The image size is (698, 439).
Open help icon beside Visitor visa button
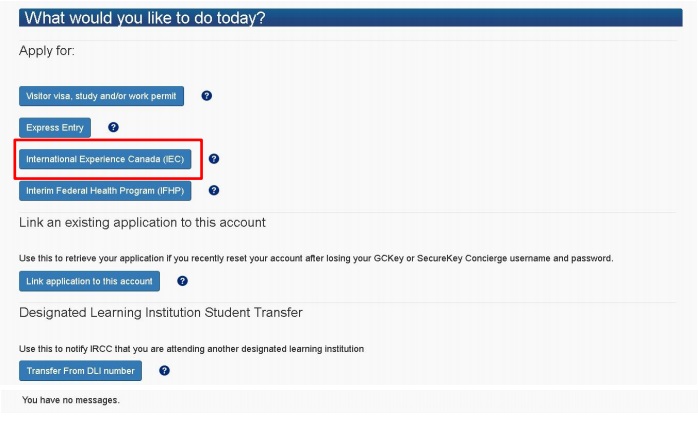(207, 96)
